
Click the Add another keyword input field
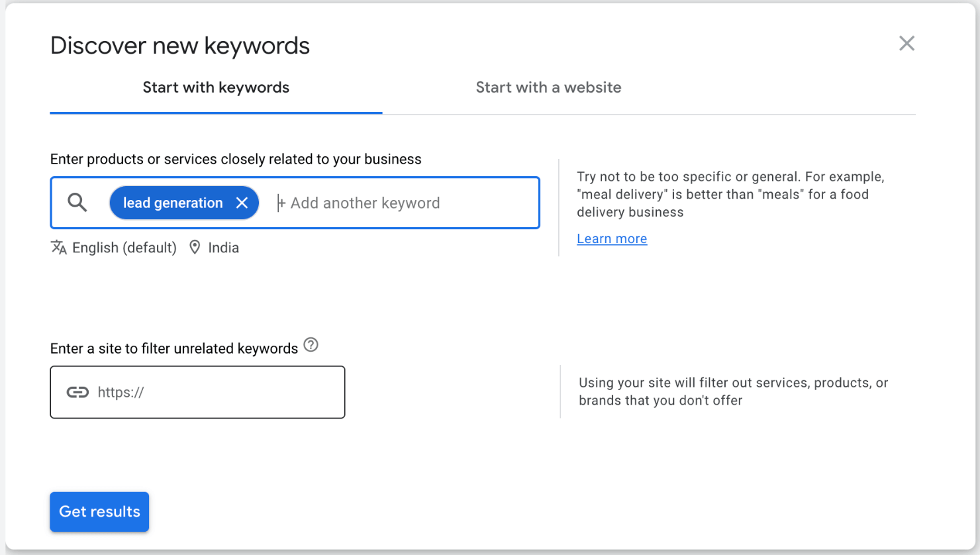tap(365, 203)
